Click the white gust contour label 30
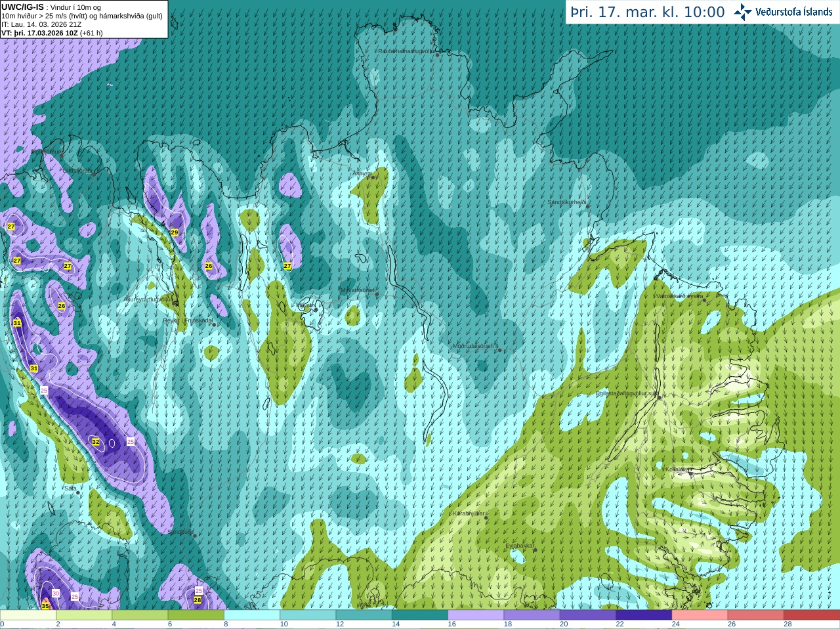This screenshot has height=629, width=840. 56,593
